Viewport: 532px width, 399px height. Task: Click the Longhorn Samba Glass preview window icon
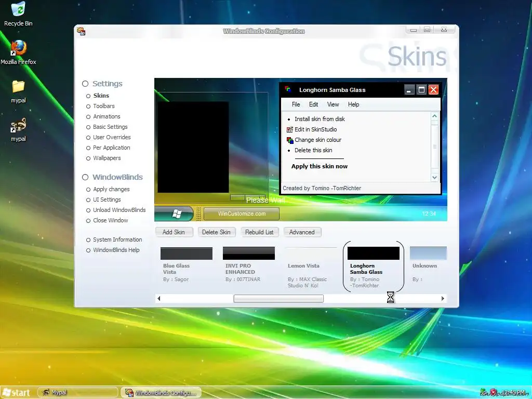288,89
